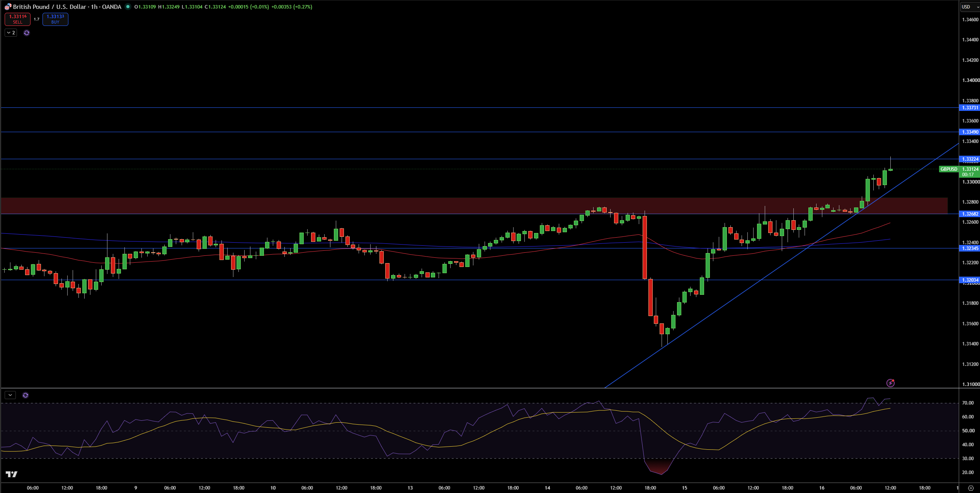Viewport: 980px width, 493px height.
Task: Select the 1.33731 horizontal line price label
Action: (970, 108)
